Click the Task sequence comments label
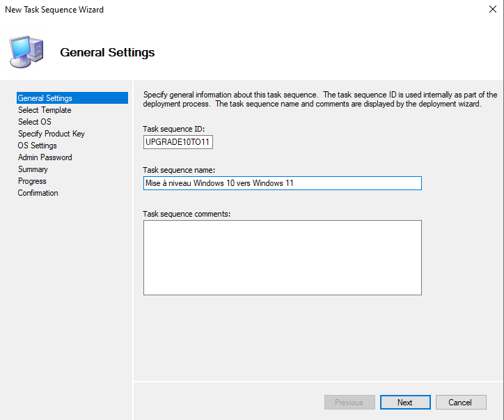Image resolution: width=504 pixels, height=420 pixels. pyautogui.click(x=186, y=213)
